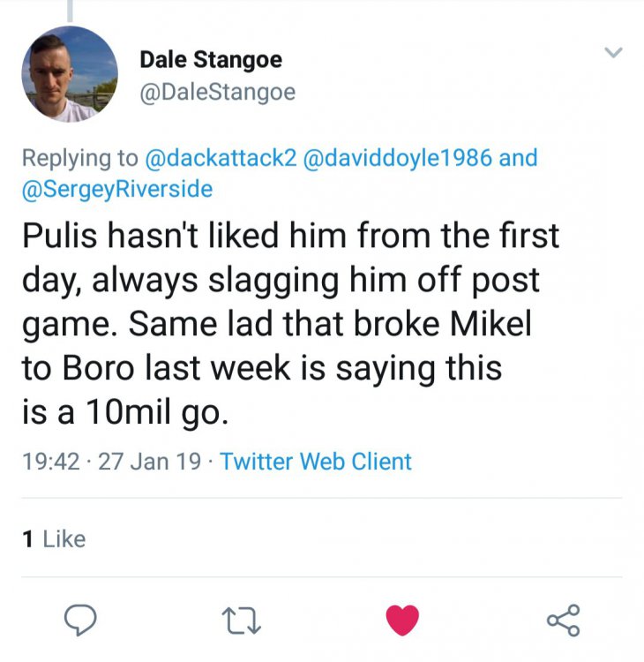644x662 pixels.
Task: Click the Dale Stangoe display name
Action: [211, 60]
